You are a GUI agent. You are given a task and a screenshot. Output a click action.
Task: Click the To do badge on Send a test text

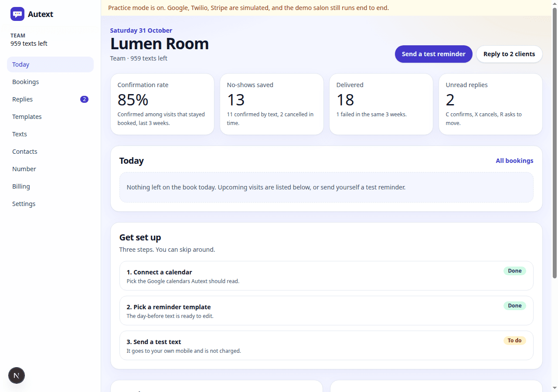pos(515,341)
